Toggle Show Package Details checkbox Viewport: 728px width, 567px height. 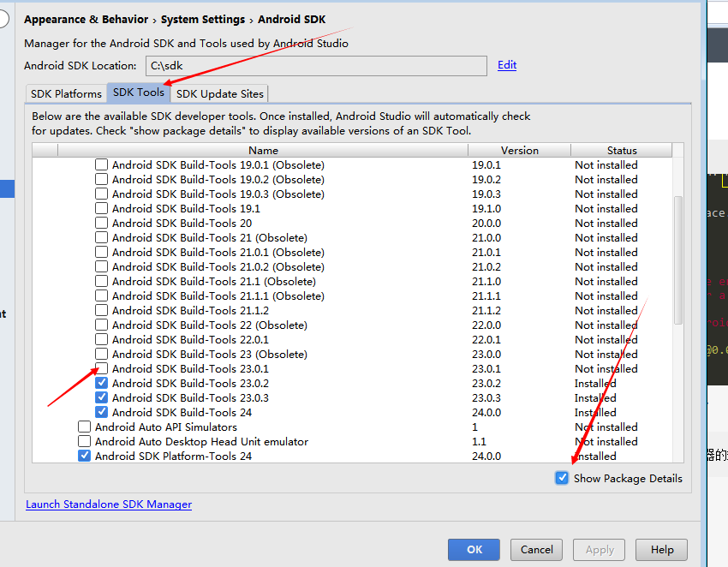tap(562, 478)
